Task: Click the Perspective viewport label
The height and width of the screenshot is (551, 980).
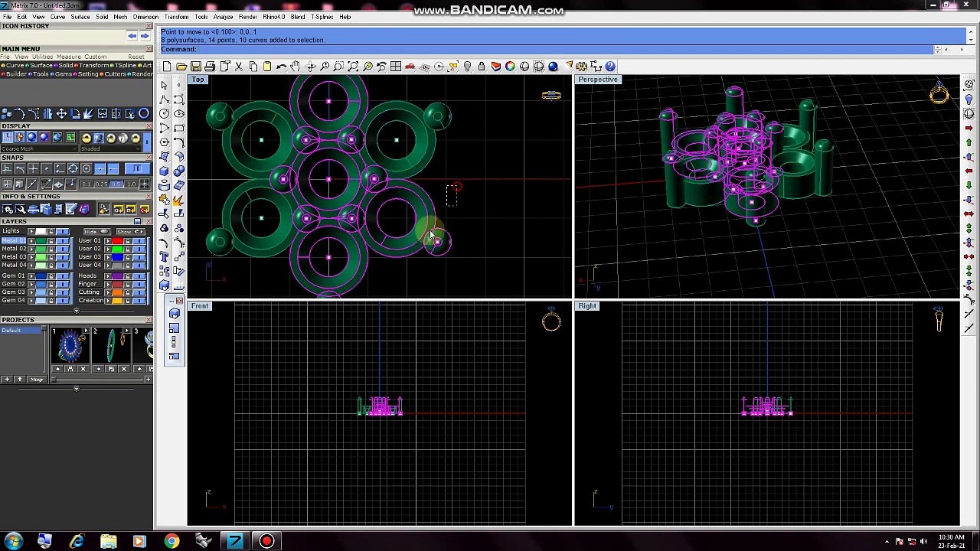Action: click(598, 80)
